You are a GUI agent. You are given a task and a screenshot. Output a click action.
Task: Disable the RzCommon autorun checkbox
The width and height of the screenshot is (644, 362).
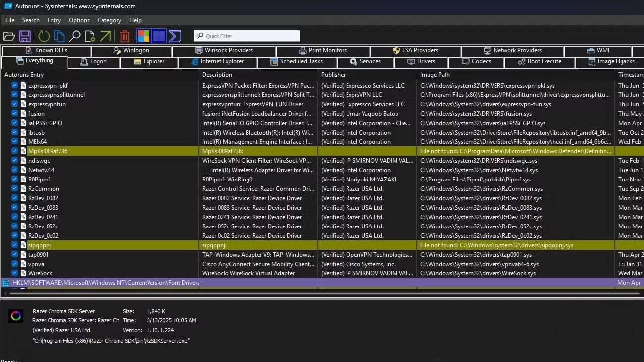(x=14, y=189)
